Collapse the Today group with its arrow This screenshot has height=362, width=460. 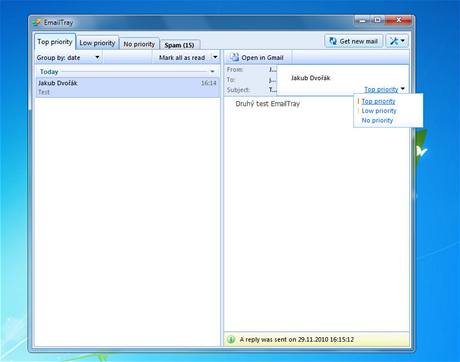pyautogui.click(x=212, y=72)
